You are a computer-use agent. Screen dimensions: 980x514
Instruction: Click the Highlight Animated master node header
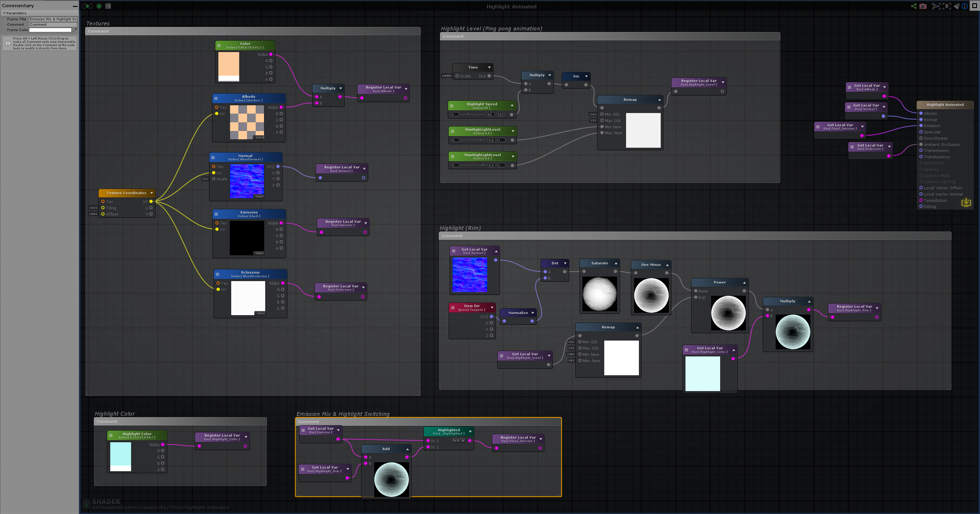click(945, 105)
